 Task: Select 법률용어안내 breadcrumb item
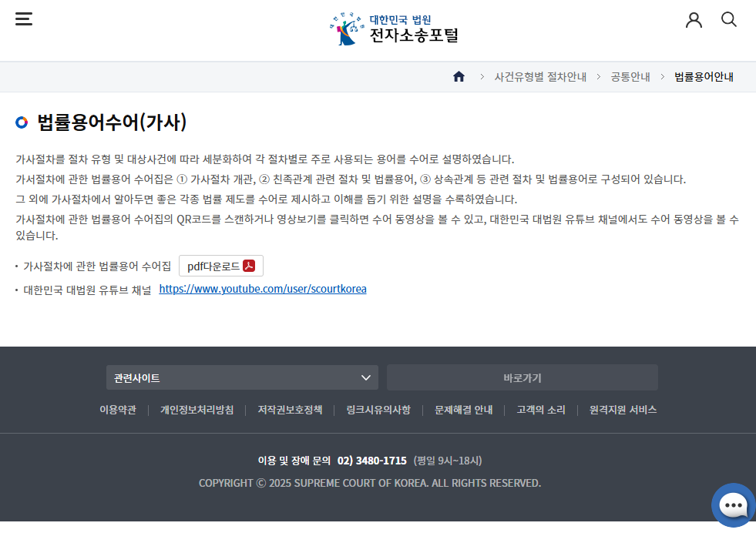tap(704, 77)
